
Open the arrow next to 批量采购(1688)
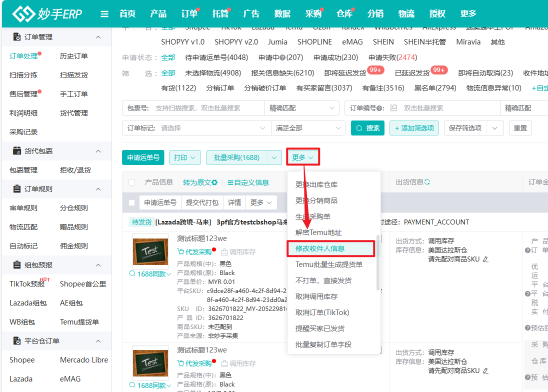[274, 157]
